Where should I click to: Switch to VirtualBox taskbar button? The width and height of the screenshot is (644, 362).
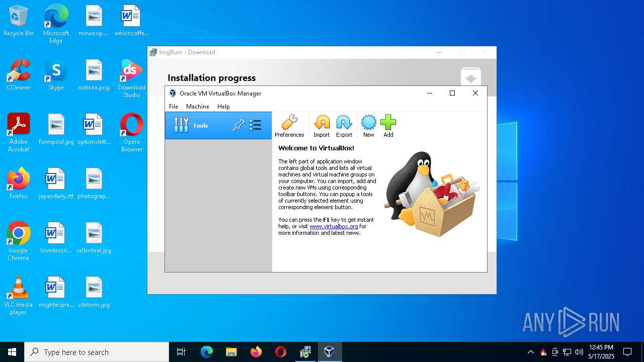pos(330,352)
